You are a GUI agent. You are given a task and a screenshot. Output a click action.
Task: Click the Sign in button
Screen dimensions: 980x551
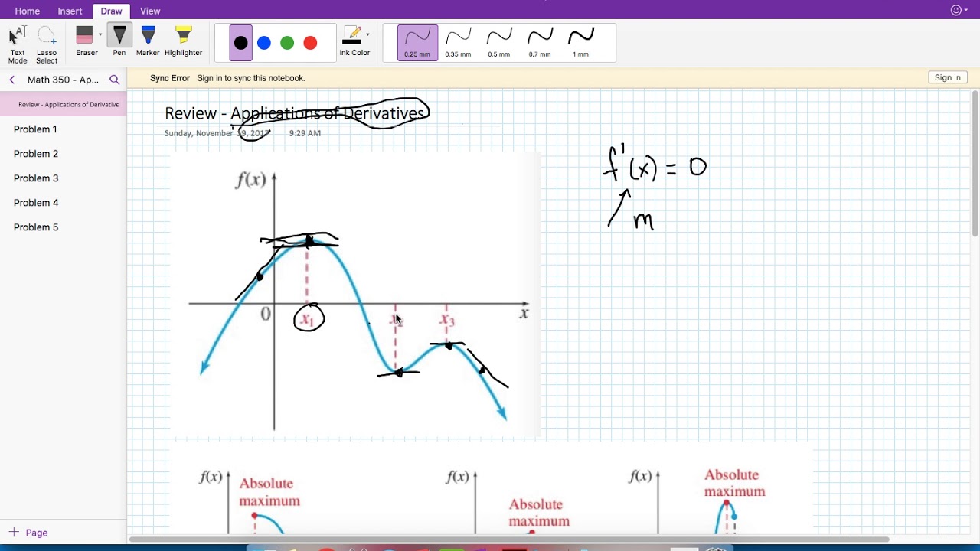coord(947,77)
